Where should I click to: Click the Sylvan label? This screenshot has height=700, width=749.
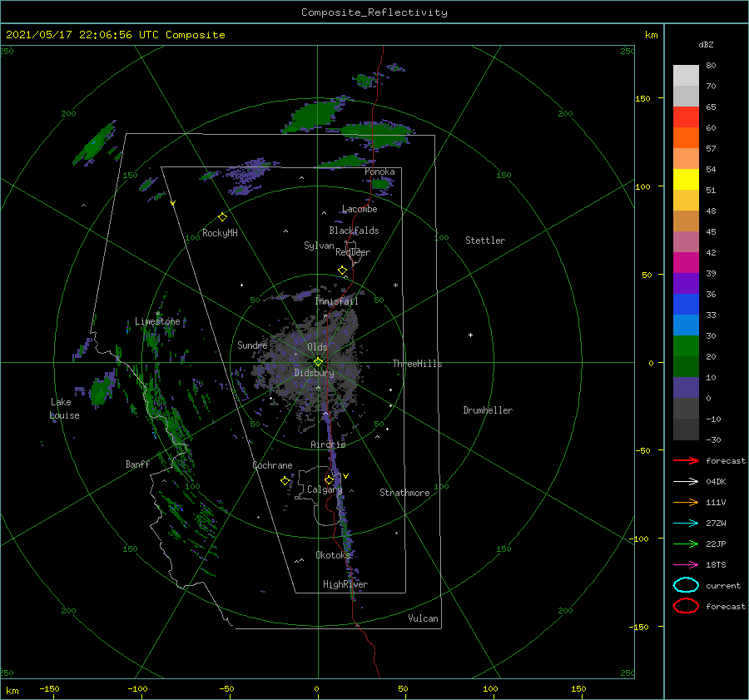point(319,246)
